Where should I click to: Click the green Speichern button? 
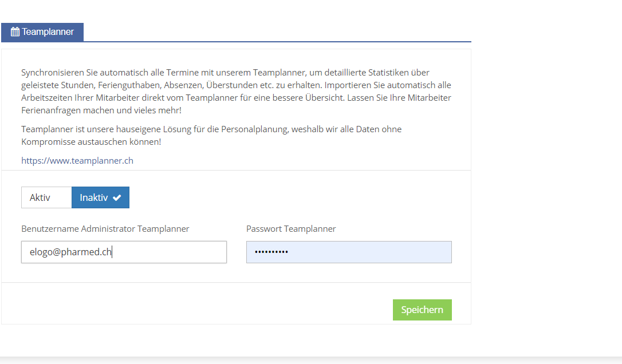click(x=422, y=310)
